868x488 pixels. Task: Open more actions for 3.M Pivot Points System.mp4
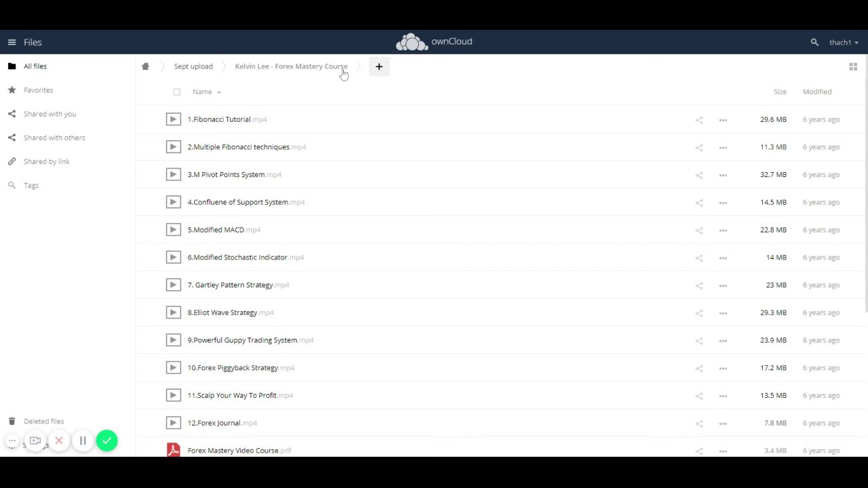(723, 175)
